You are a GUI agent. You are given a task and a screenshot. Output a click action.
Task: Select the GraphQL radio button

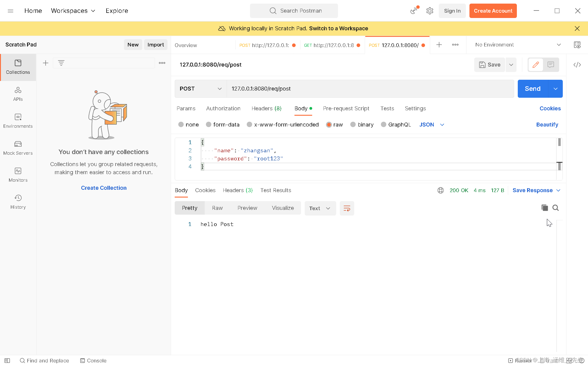[384, 124]
